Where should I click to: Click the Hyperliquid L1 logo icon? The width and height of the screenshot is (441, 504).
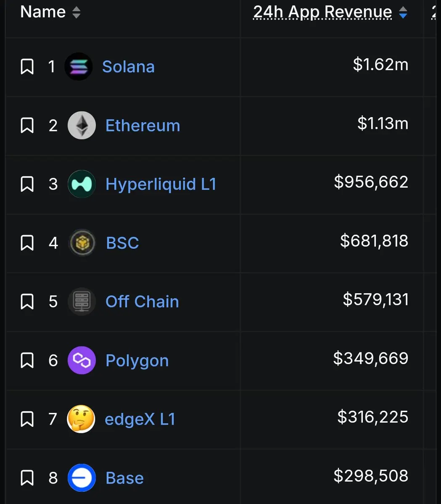click(82, 184)
